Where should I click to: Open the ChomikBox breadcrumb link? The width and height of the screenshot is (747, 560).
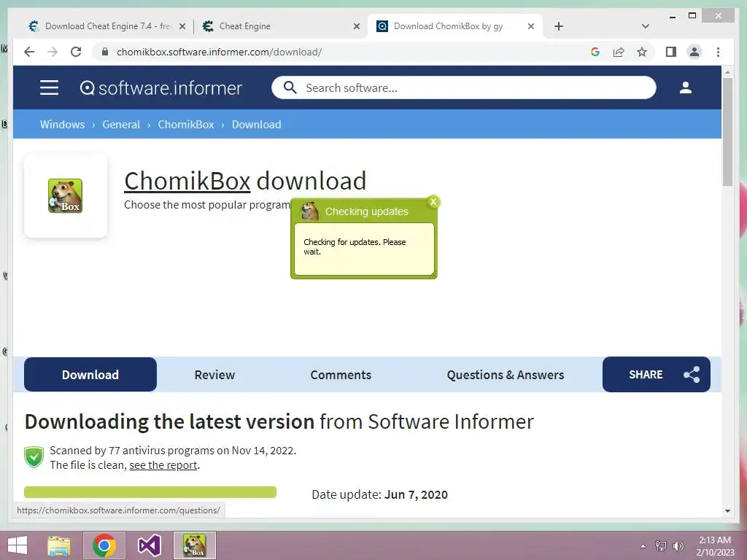point(186,124)
